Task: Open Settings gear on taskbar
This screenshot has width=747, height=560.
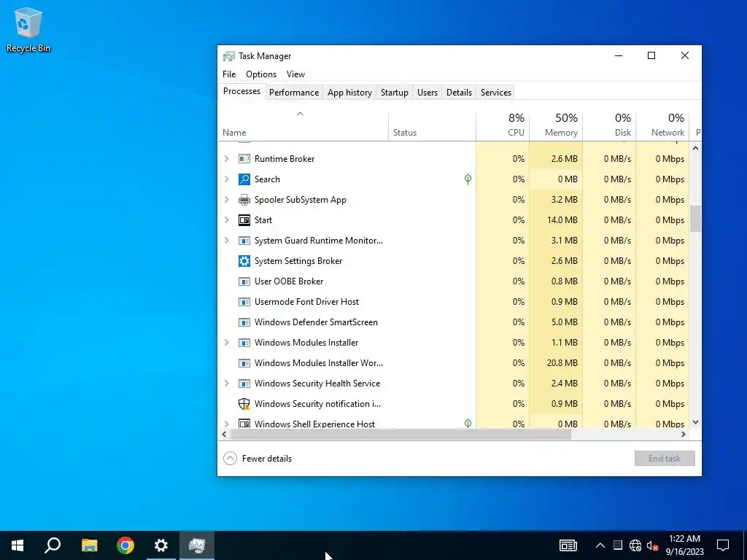Action: [x=161, y=545]
